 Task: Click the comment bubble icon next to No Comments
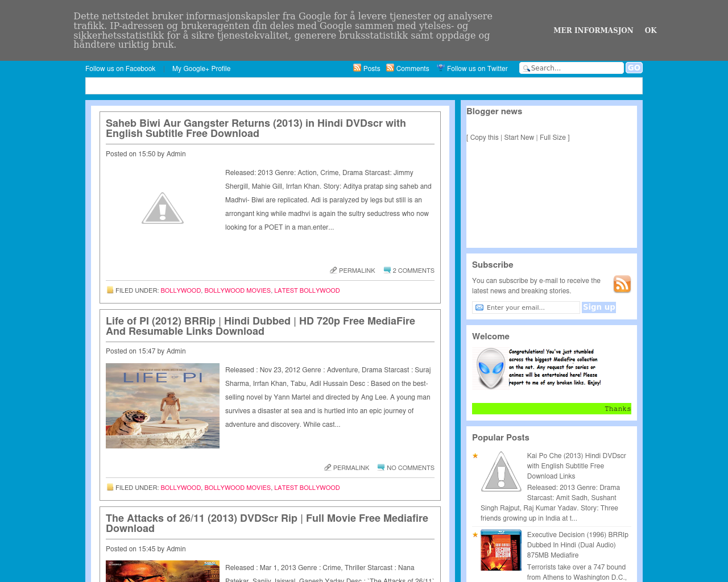[x=381, y=467]
